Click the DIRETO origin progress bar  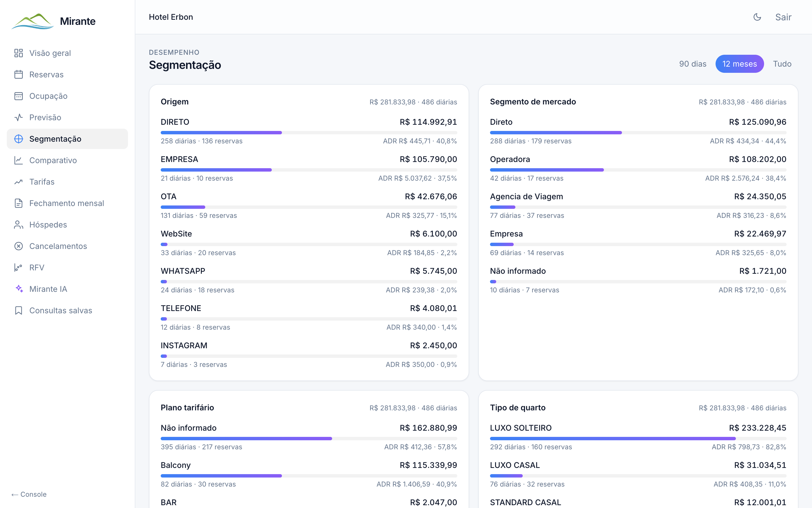309,133
